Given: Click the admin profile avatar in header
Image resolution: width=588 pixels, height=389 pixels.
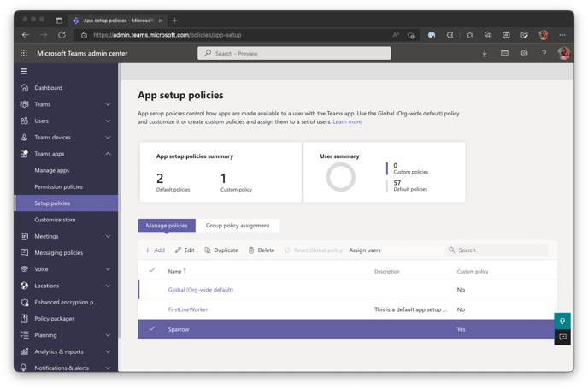Looking at the screenshot, I should (x=563, y=53).
